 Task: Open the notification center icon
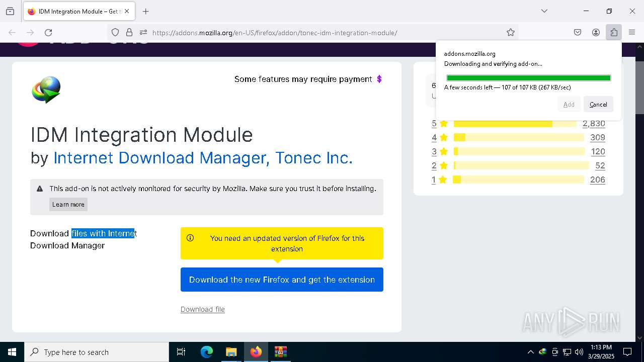[627, 352]
